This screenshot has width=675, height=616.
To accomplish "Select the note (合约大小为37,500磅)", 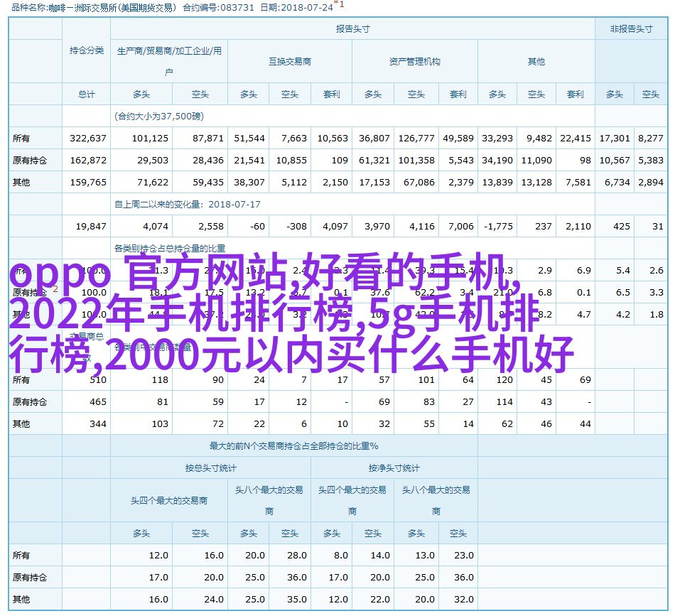I will 159,117.
